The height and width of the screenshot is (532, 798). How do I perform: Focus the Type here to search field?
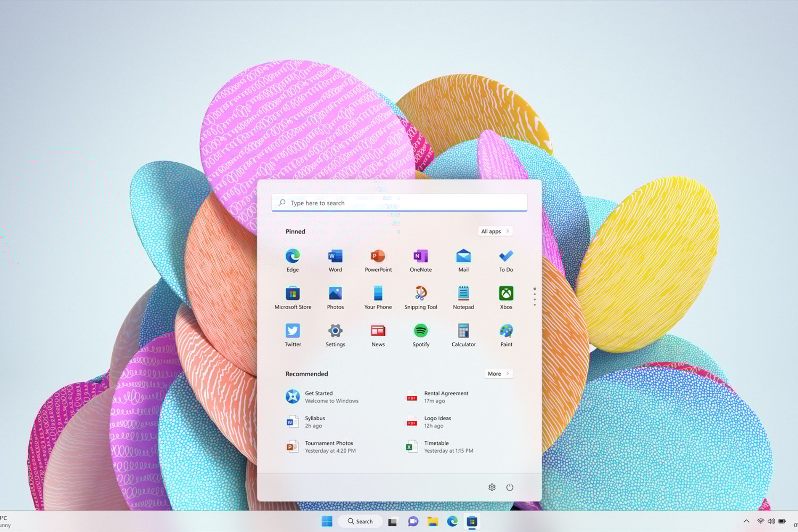click(400, 203)
